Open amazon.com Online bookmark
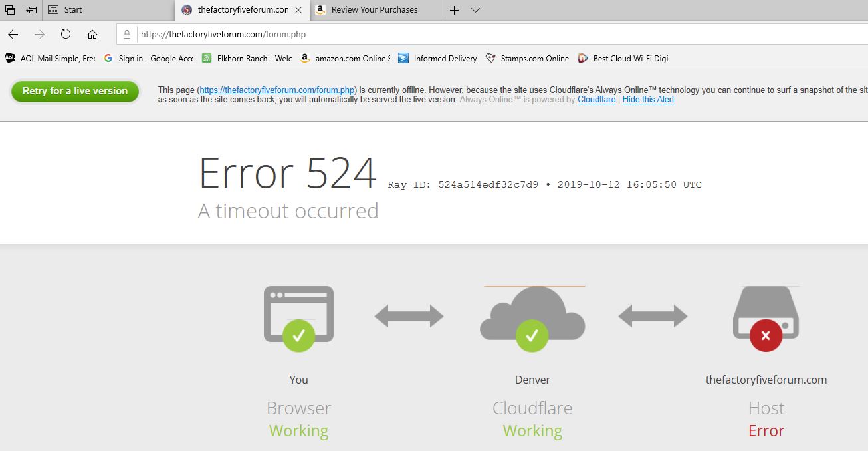The width and height of the screenshot is (868, 451). point(346,59)
